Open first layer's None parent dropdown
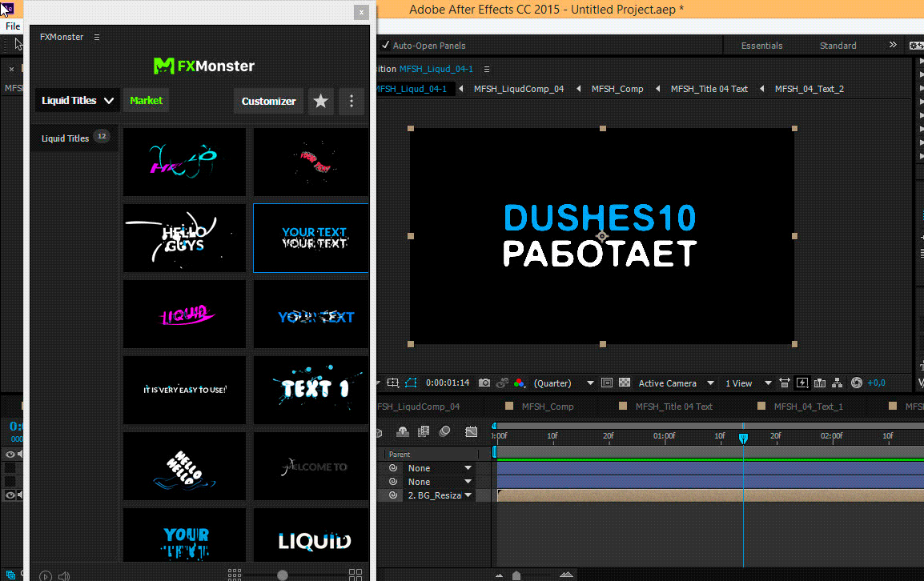This screenshot has width=924, height=581. tap(440, 468)
